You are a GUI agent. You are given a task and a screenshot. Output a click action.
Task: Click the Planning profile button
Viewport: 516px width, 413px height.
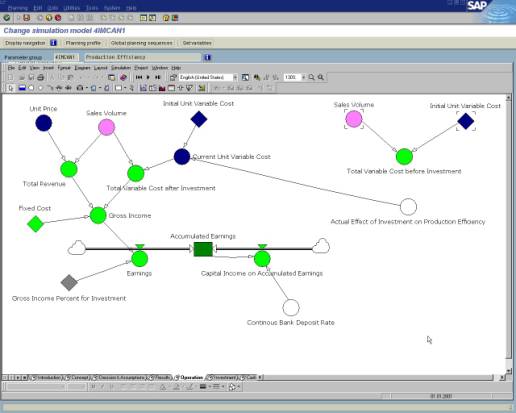pyautogui.click(x=83, y=43)
